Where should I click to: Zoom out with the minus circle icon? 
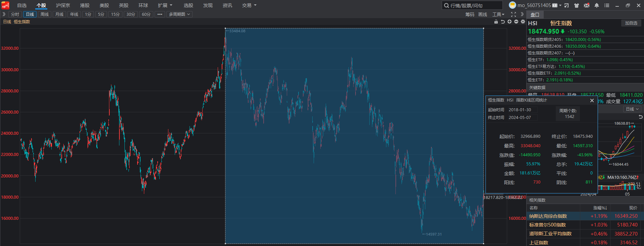tap(516, 22)
